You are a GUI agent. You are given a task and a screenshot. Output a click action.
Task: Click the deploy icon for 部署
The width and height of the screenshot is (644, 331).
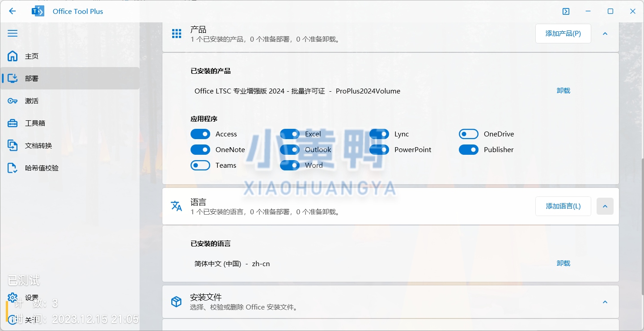(13, 78)
